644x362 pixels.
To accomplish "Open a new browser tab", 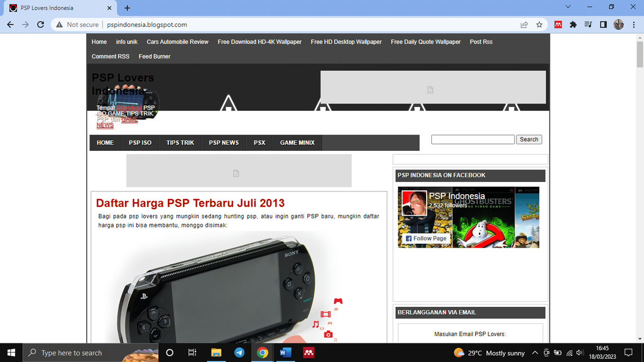I will (x=127, y=8).
